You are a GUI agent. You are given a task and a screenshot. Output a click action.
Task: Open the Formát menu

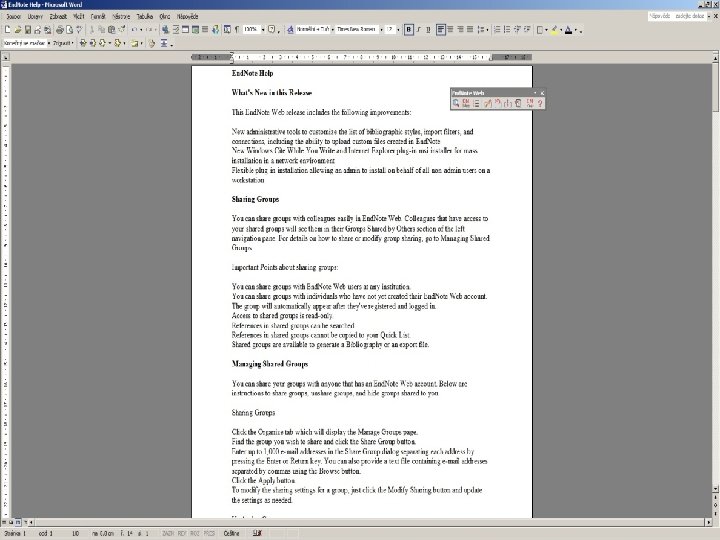(98, 17)
